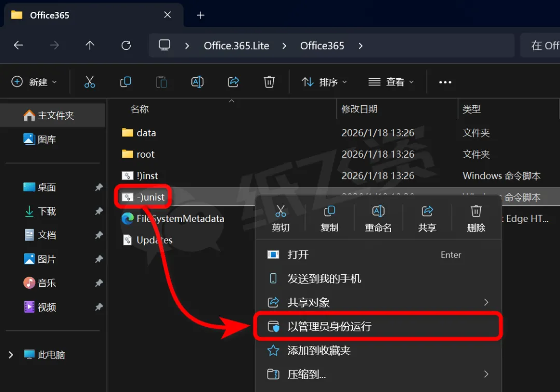Click the toolbar Copy icon
The width and height of the screenshot is (560, 392).
pos(125,82)
